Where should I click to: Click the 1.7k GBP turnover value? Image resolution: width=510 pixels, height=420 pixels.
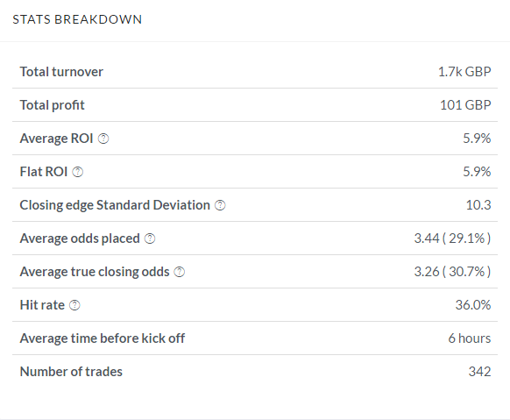pyautogui.click(x=464, y=72)
